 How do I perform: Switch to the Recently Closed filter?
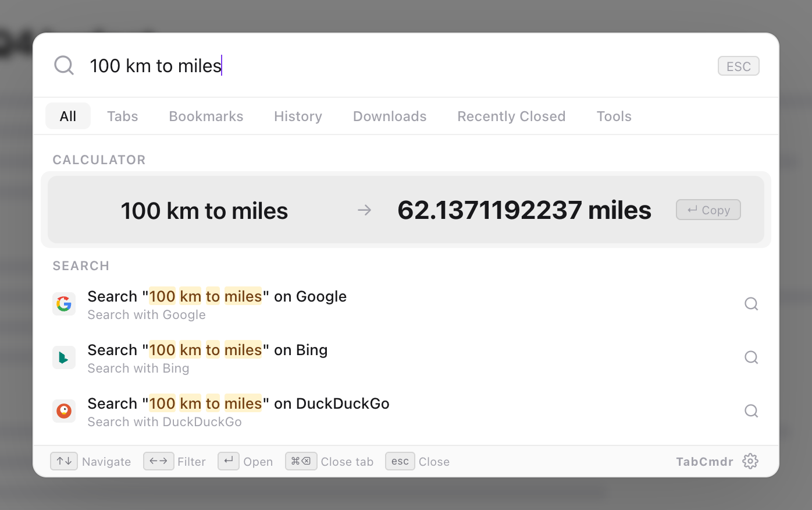[x=511, y=116]
